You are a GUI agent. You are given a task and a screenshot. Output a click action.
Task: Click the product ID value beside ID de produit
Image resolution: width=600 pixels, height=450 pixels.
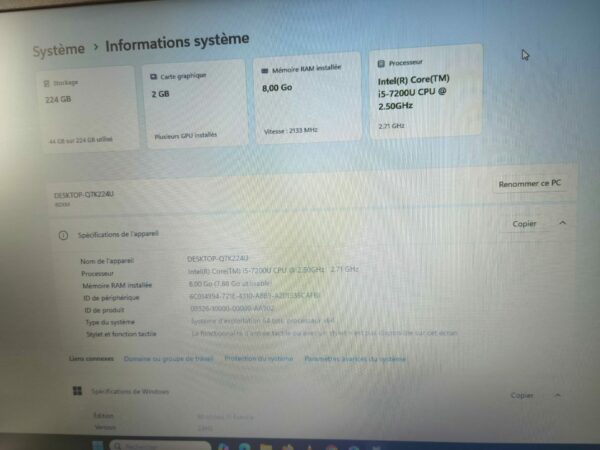[x=232, y=308]
